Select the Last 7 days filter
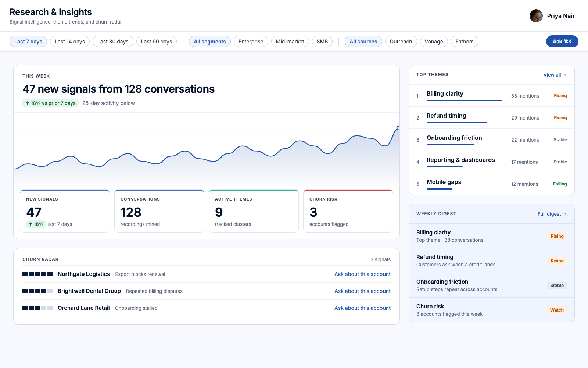 click(28, 42)
